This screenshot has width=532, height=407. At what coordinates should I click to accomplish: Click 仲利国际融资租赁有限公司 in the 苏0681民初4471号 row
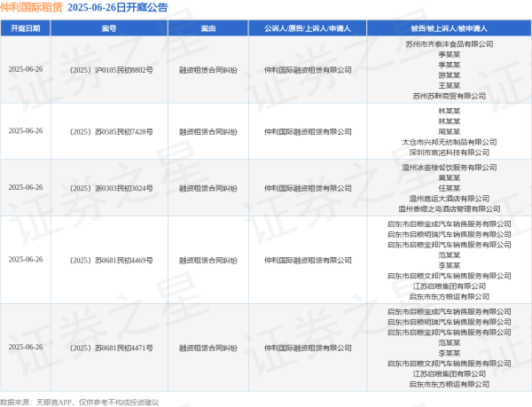point(308,348)
